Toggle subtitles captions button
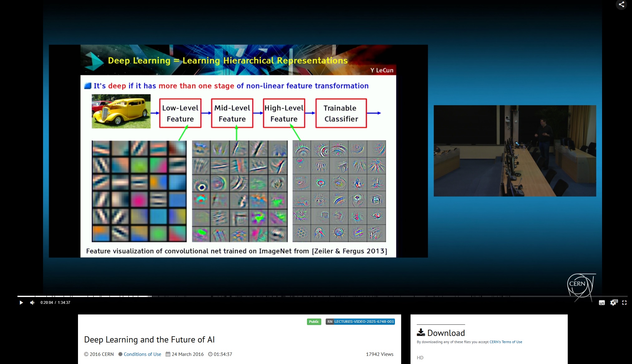632x364 pixels. click(602, 303)
